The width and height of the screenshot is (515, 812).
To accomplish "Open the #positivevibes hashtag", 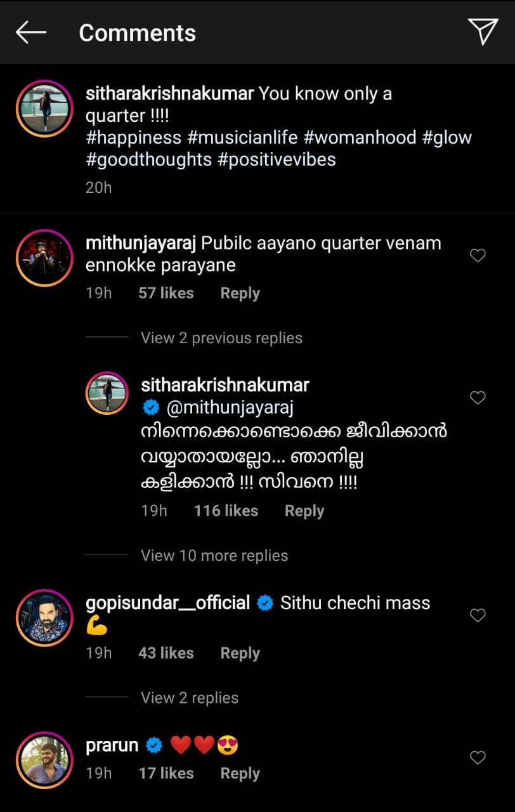I will coord(277,159).
